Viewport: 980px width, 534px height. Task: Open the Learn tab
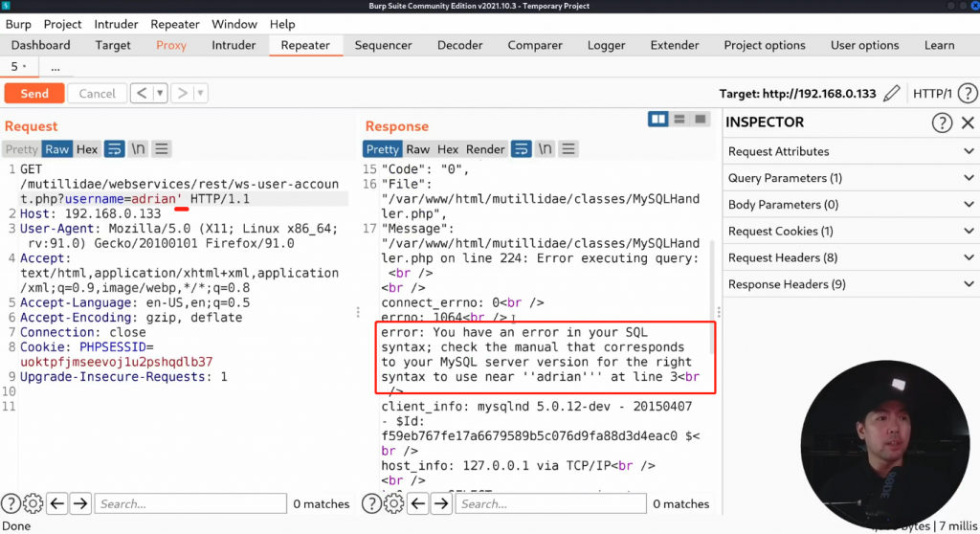(940, 45)
